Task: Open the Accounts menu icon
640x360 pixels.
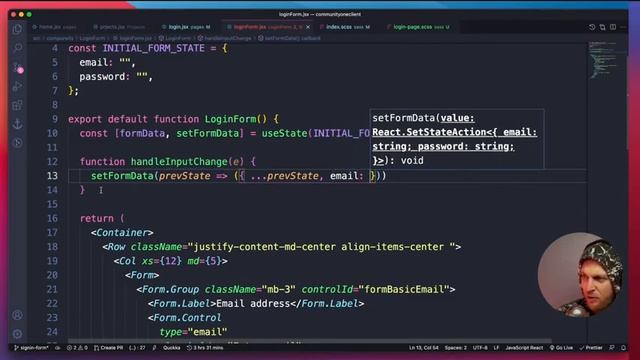Action: 18,315
